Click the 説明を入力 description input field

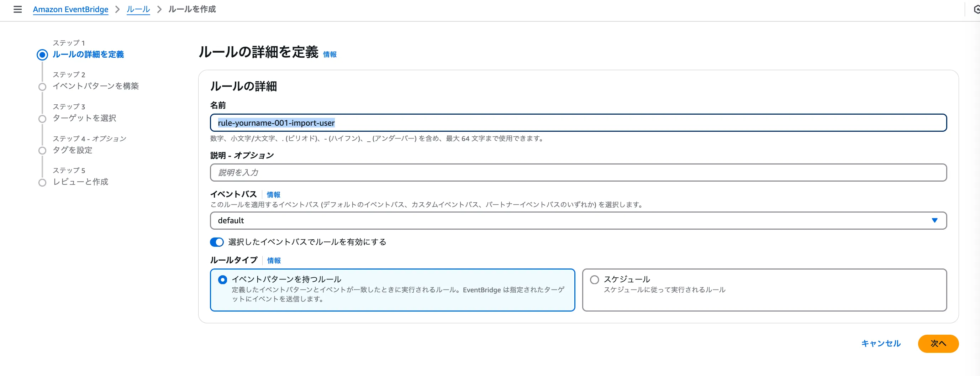coord(578,173)
